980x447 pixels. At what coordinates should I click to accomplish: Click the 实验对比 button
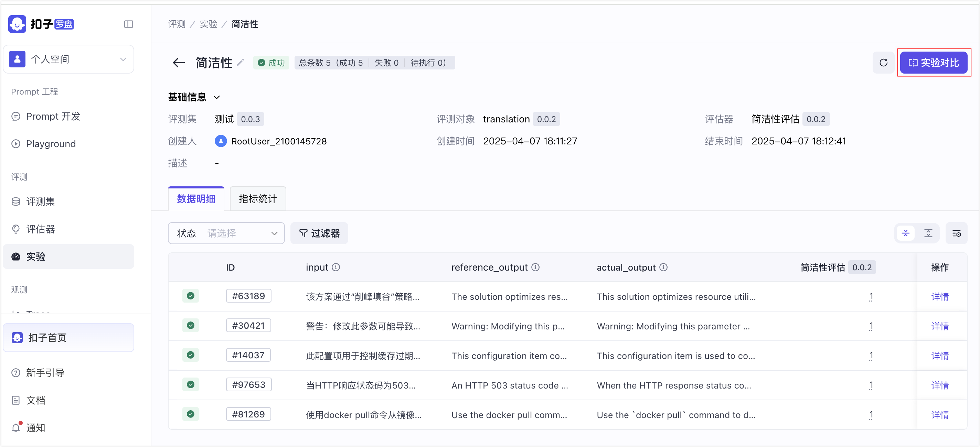tap(934, 63)
